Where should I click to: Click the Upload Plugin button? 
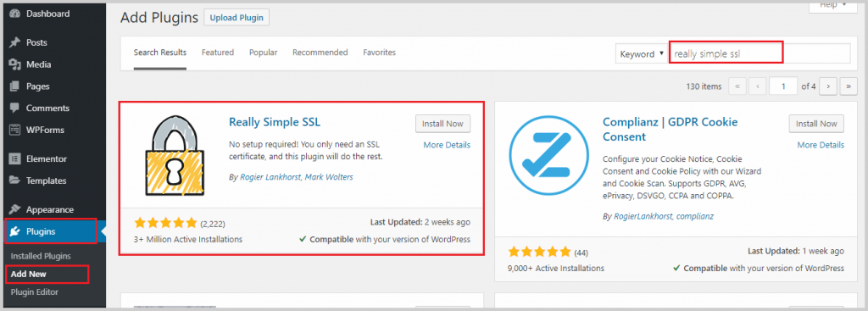click(x=237, y=17)
